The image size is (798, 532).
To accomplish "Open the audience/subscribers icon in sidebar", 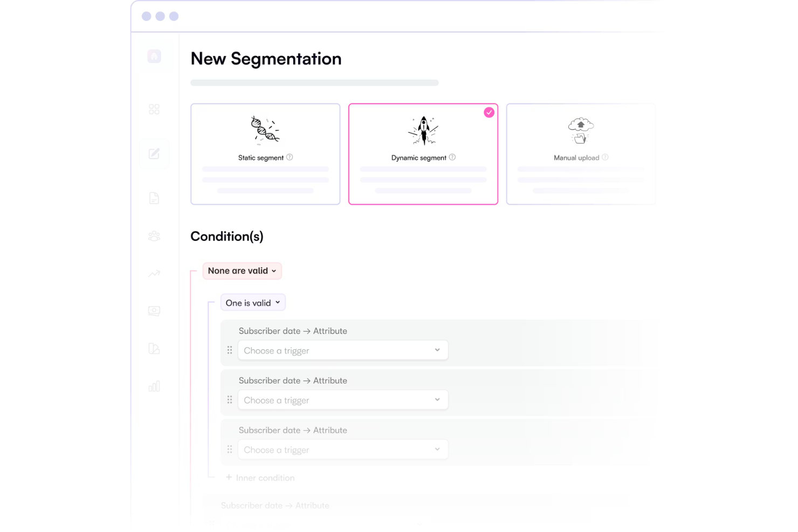I will tap(154, 236).
